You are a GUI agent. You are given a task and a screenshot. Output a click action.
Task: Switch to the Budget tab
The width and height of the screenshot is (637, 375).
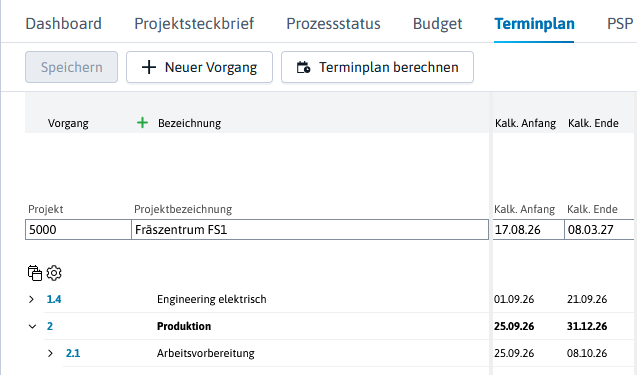pyautogui.click(x=438, y=24)
